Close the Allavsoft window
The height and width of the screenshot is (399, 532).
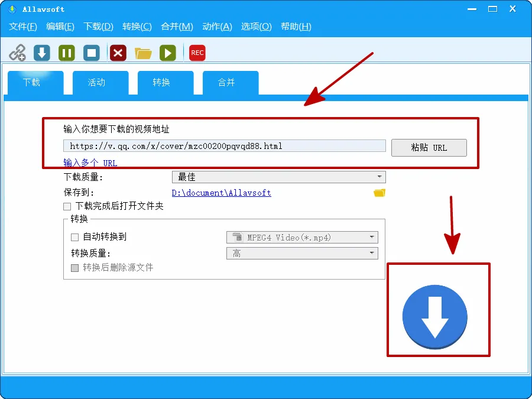pyautogui.click(x=512, y=9)
